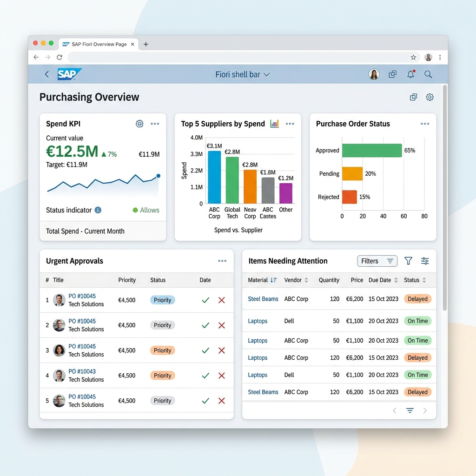
Task: Approve row 5 with green checkmark
Action: coord(205,401)
